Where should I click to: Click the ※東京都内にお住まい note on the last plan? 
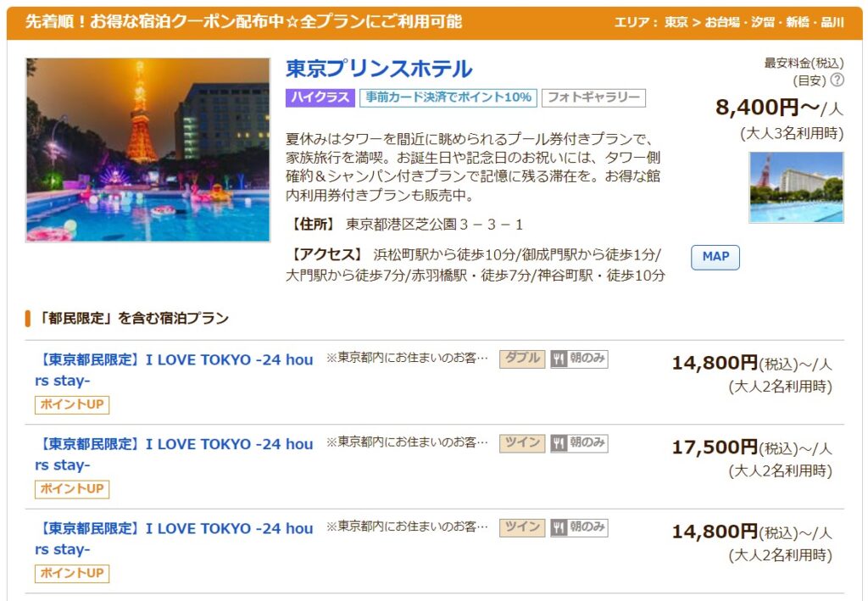pyautogui.click(x=407, y=526)
